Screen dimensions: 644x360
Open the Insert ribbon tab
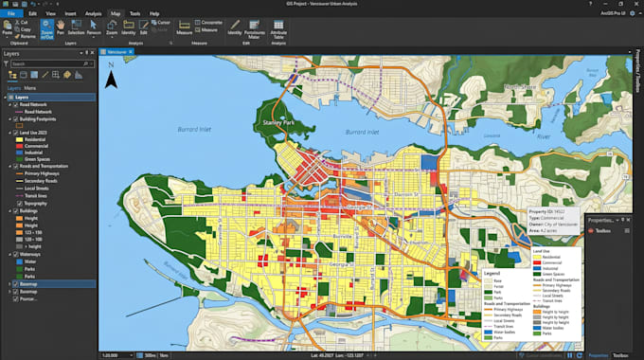pos(70,13)
